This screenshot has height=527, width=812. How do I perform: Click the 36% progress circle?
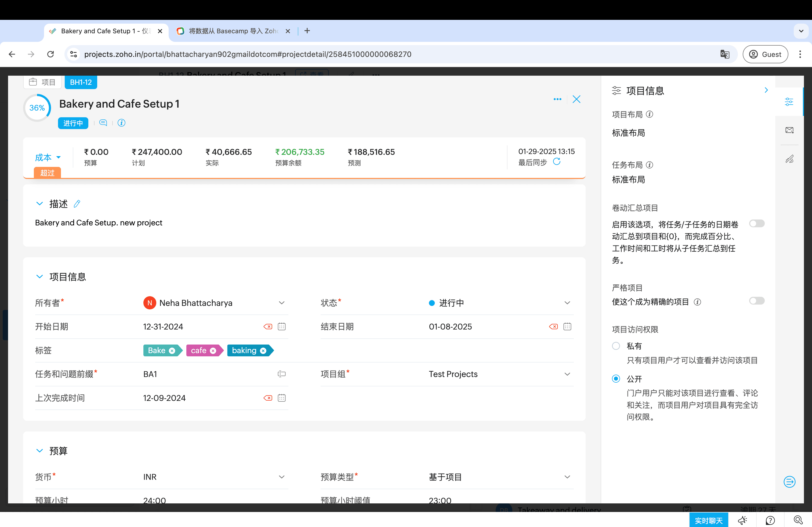[x=37, y=108]
